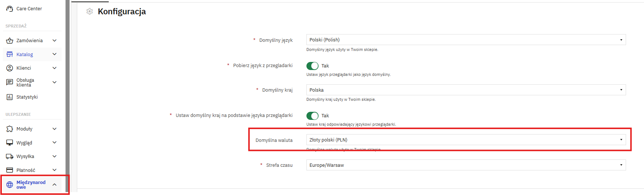Image resolution: width=644 pixels, height=195 pixels.
Task: Click the Zamówienia basket icon
Action: 10,41
